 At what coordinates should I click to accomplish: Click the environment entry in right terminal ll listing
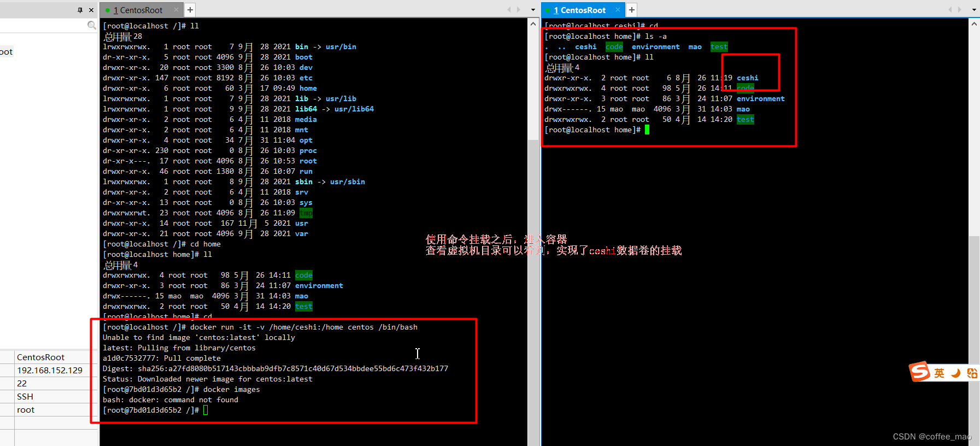(761, 98)
